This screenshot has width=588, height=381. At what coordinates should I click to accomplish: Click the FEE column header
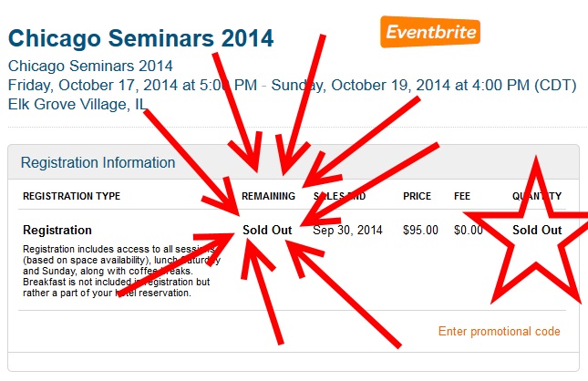tap(462, 196)
